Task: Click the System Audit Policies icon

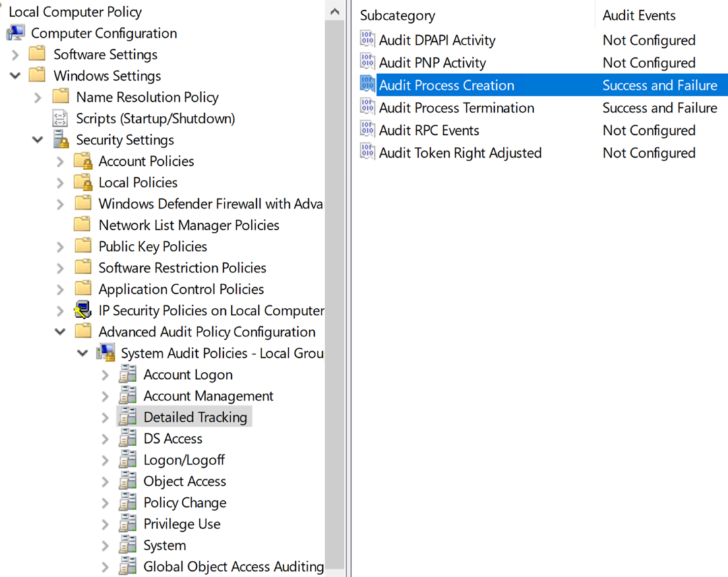Action: coord(105,353)
